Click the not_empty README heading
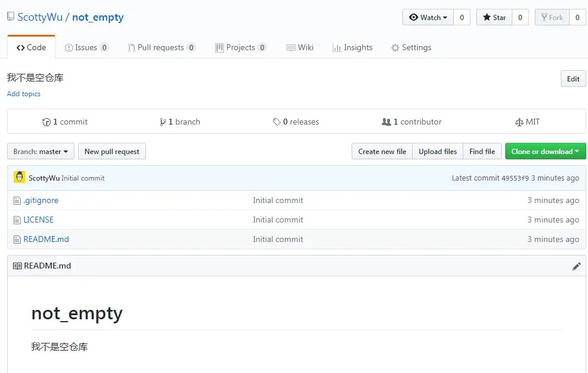The height and width of the screenshot is (373, 588). tap(77, 314)
